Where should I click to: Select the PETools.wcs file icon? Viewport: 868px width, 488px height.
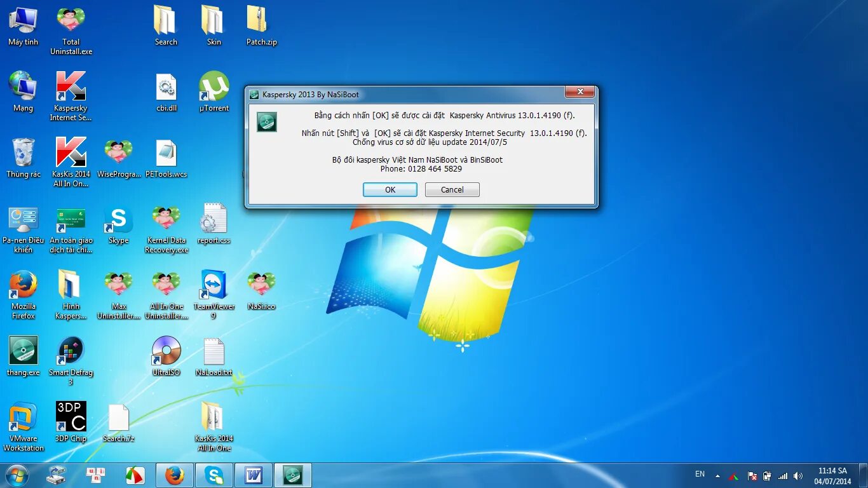coord(166,159)
